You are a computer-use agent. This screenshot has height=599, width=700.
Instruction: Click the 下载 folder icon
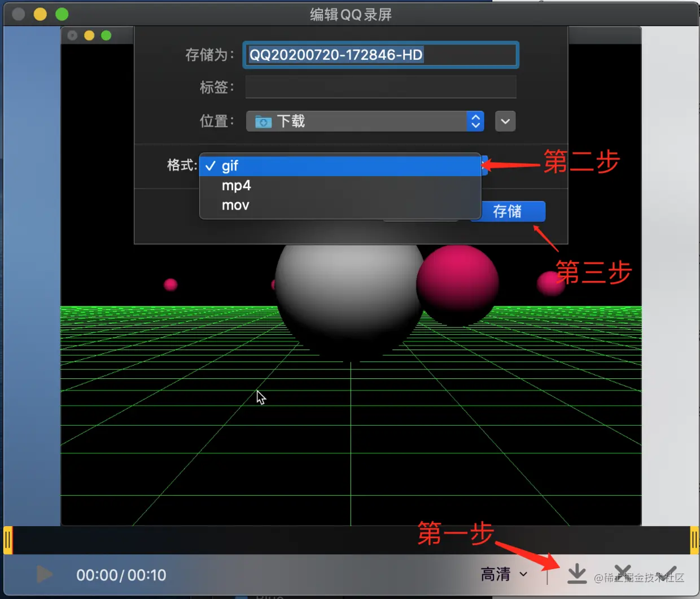(263, 121)
